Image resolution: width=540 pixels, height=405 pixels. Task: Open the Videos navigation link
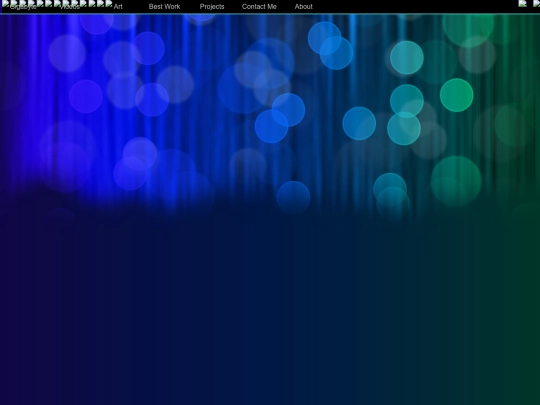[x=70, y=7]
